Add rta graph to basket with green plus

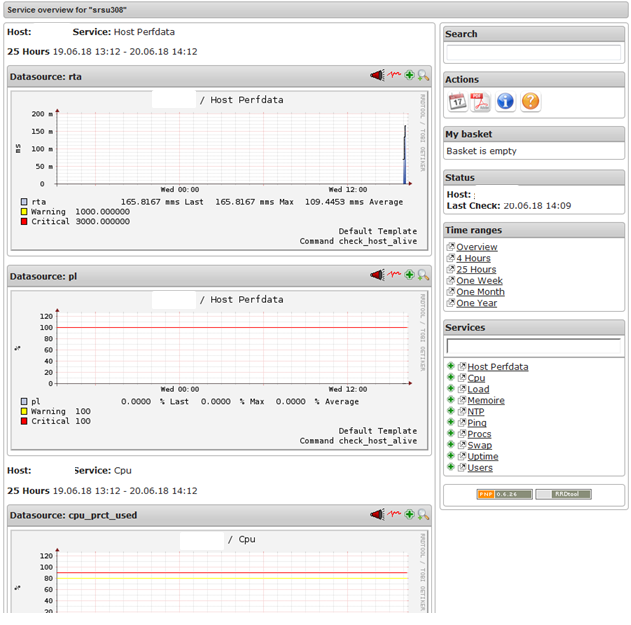pyautogui.click(x=409, y=76)
